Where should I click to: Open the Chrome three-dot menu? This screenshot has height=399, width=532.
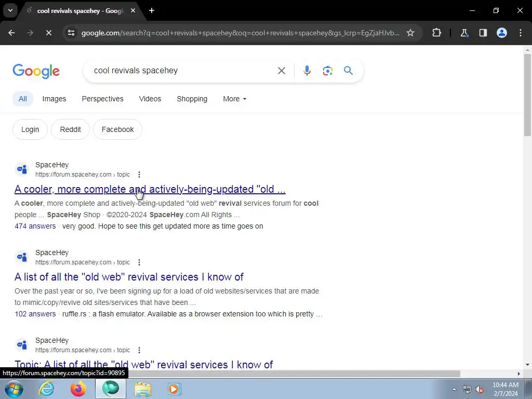(521, 33)
